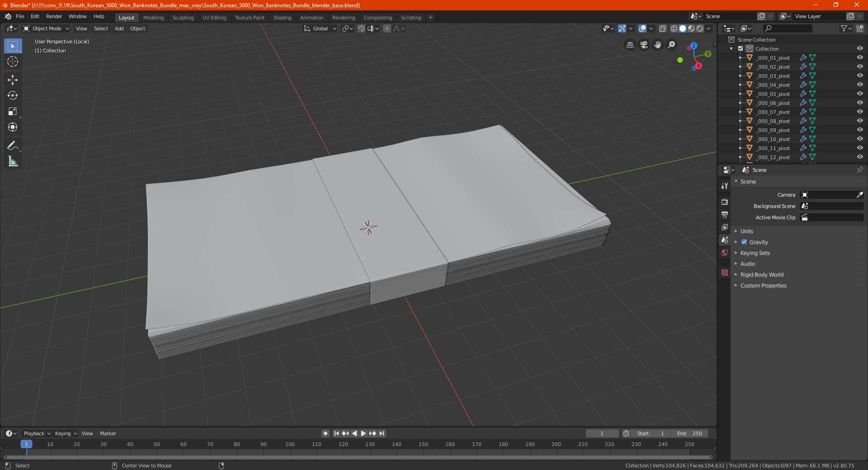Toggle snapping magnet button
Image resolution: width=868 pixels, height=470 pixels.
point(361,28)
